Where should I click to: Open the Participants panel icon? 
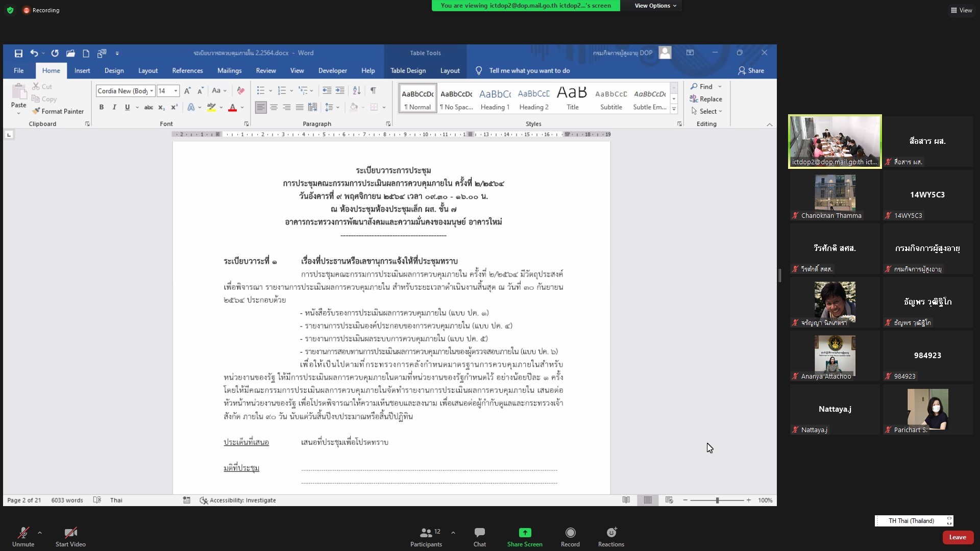point(426,533)
